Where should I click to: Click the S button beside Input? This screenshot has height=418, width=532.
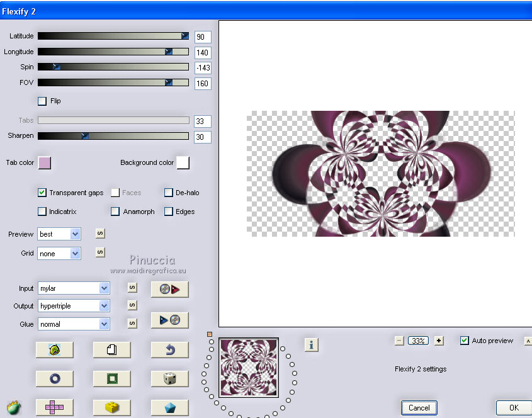[132, 288]
